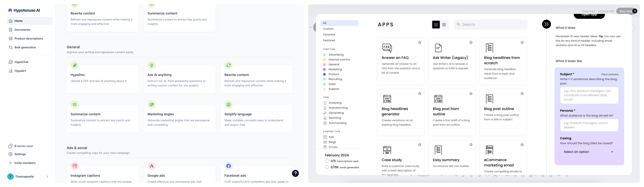Viewport: 644px width, 187px height.
Task: Open the Casing select dropdown
Action: click(x=589, y=152)
